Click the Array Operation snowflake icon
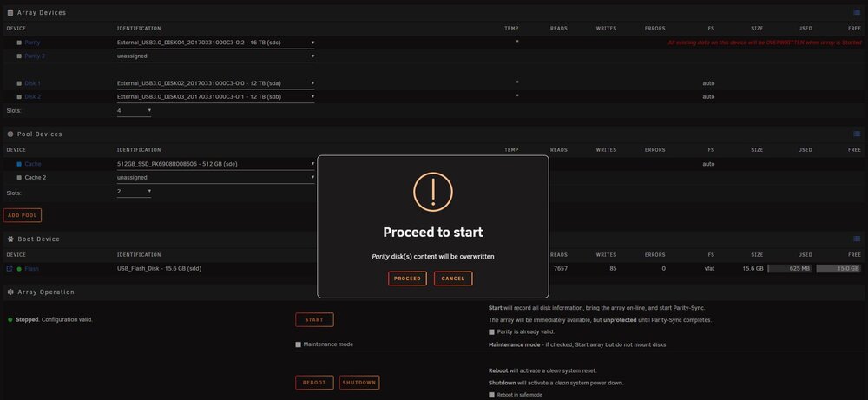Image resolution: width=868 pixels, height=400 pixels. 10,292
